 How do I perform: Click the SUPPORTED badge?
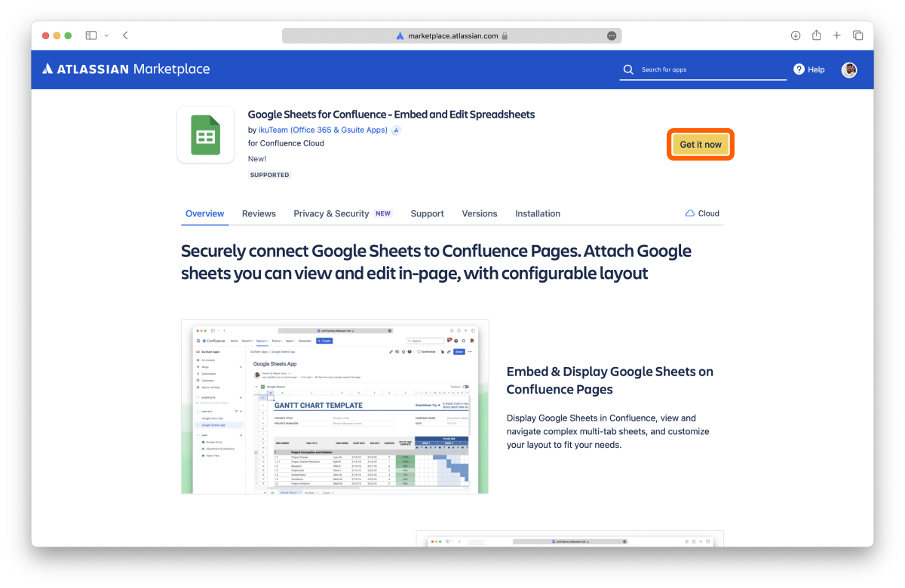coord(269,175)
